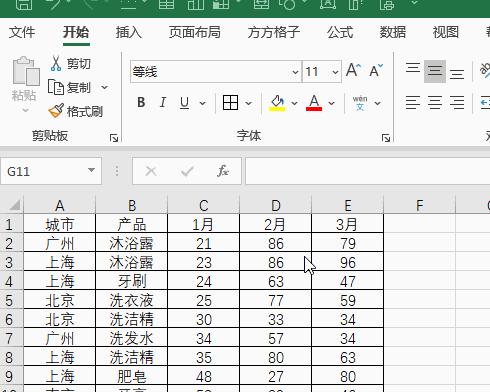Click the Insert Function fx icon
The image size is (490, 392).
223,171
